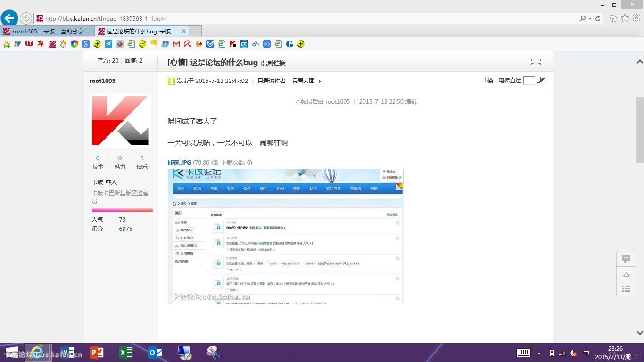
Task: Open a new blank tab
Action: (x=195, y=31)
